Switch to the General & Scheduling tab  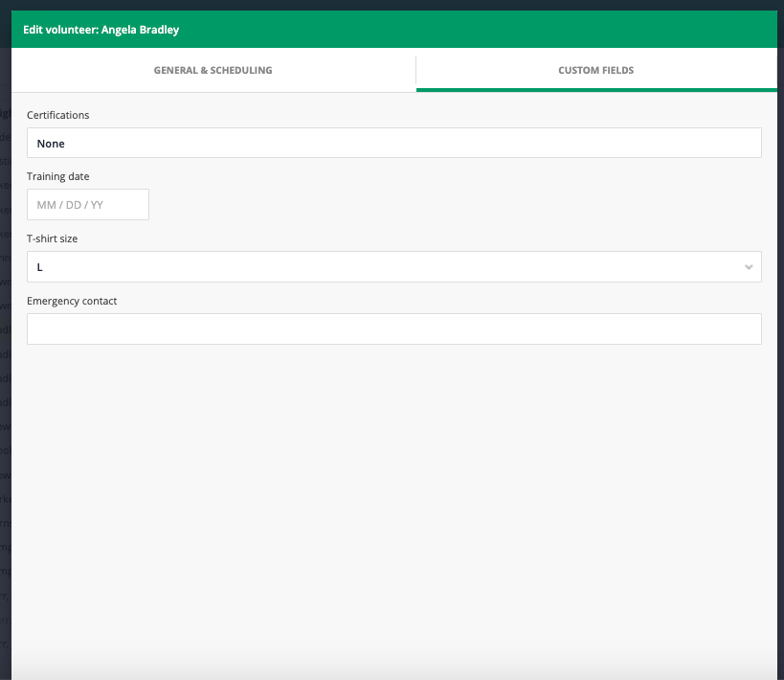point(213,70)
